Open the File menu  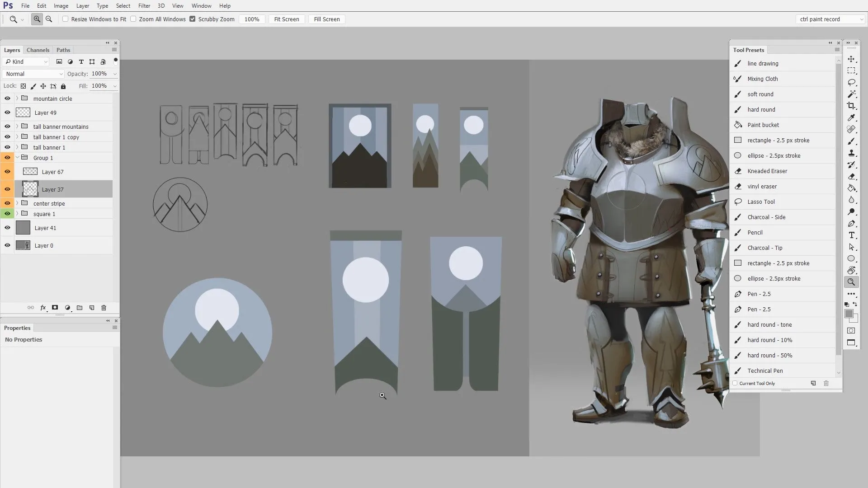[x=25, y=6]
